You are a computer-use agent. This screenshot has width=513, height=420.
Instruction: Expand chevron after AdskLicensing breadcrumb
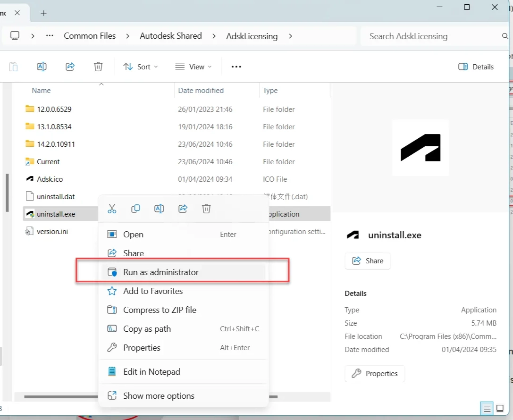pyautogui.click(x=290, y=36)
